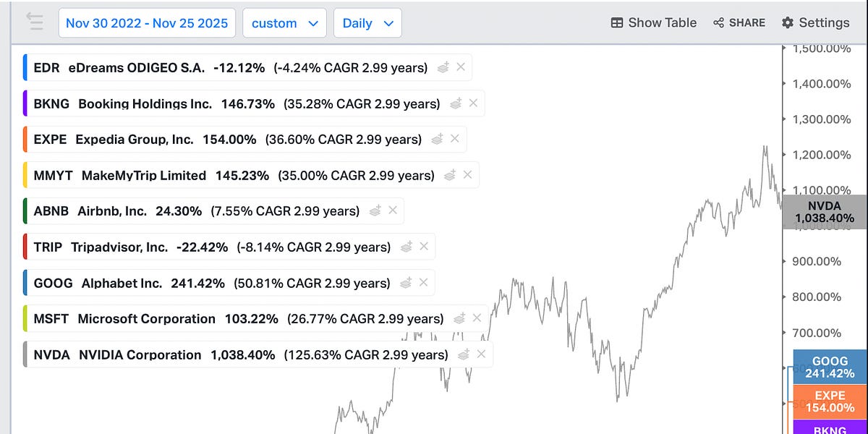Select the blue GOOG 241.42% axis tag

[x=830, y=367]
